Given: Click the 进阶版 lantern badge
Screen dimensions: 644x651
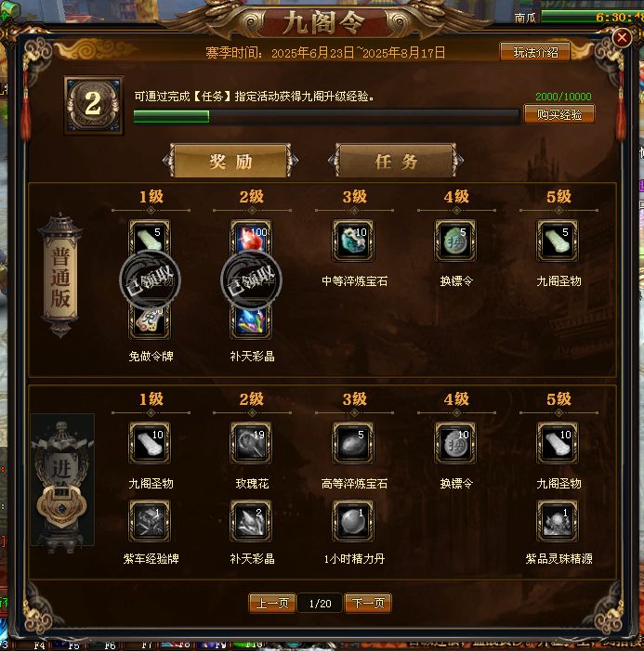Looking at the screenshot, I should pyautogui.click(x=62, y=479).
